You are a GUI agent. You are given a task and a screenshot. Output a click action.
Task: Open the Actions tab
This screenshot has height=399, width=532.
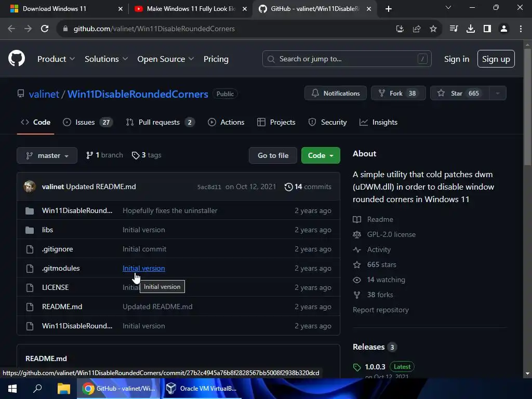click(x=226, y=122)
